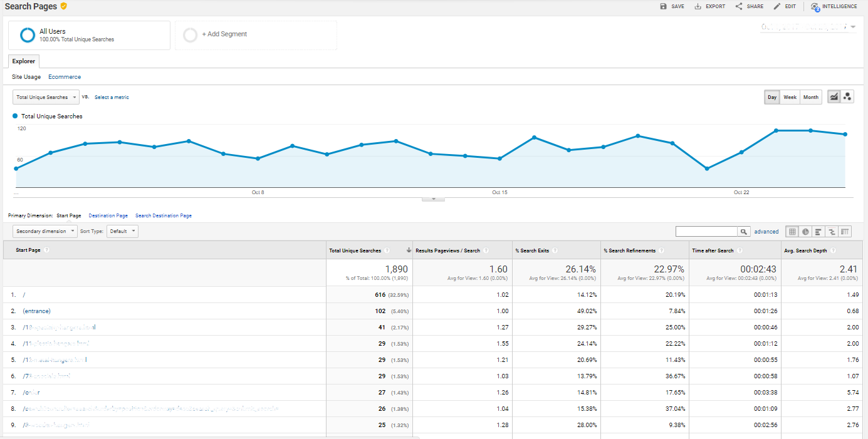868x439 pixels.
Task: Open the Intelligence panel
Action: pos(834,6)
